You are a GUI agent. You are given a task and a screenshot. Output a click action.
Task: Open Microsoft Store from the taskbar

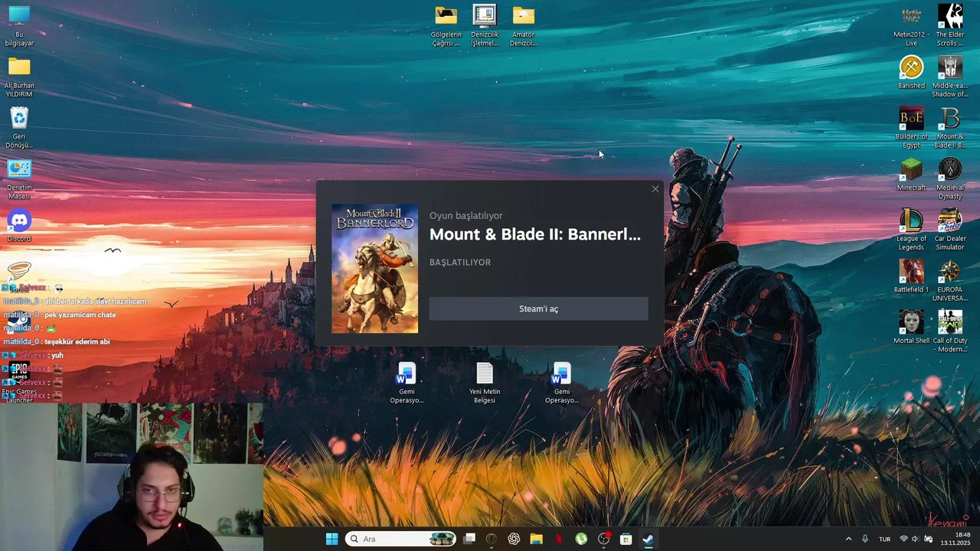point(626,539)
